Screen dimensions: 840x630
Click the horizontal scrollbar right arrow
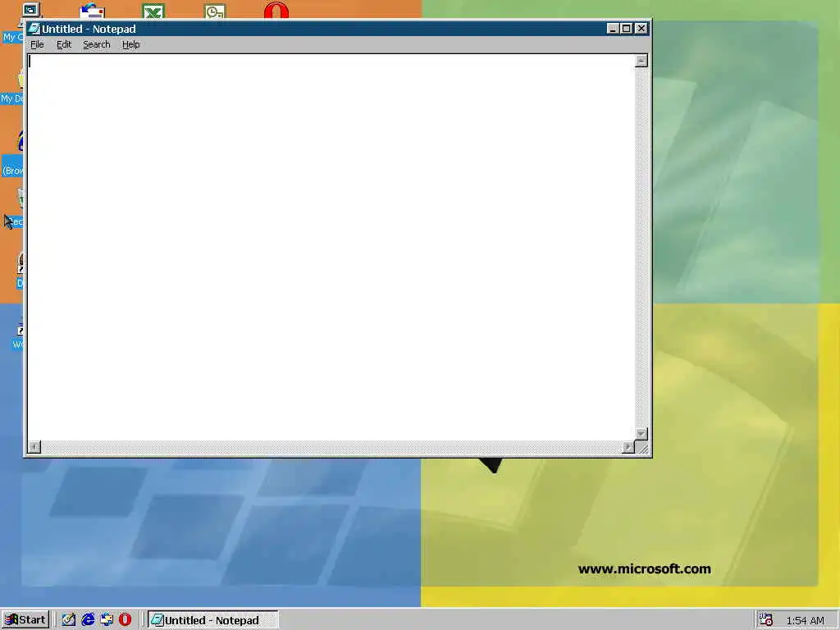[628, 447]
